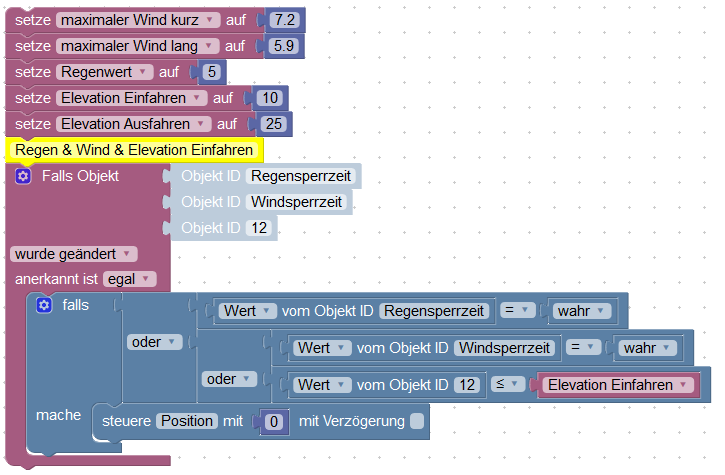Open the maximaler Wind lang variable dropdown
The width and height of the screenshot is (725, 475).
(137, 46)
